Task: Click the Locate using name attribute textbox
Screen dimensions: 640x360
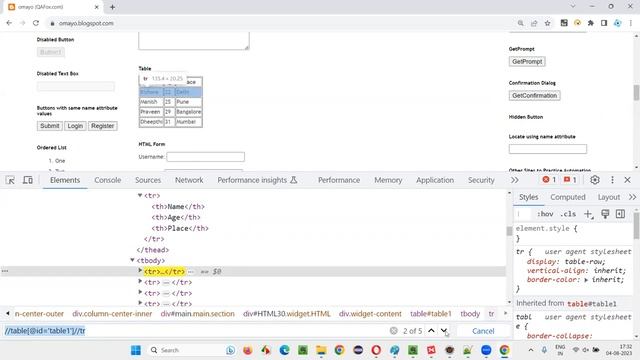Action: click(548, 149)
